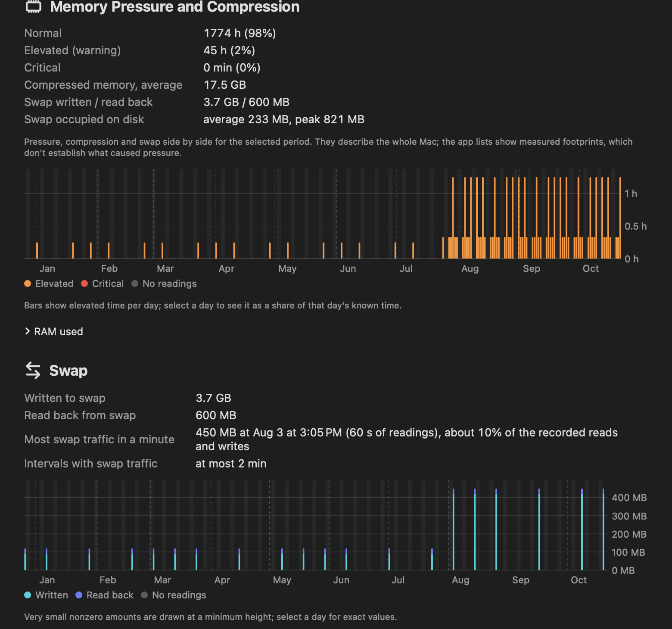The height and width of the screenshot is (629, 672).
Task: Click the 'Intervals with swap traffic' label
Action: [x=91, y=464]
